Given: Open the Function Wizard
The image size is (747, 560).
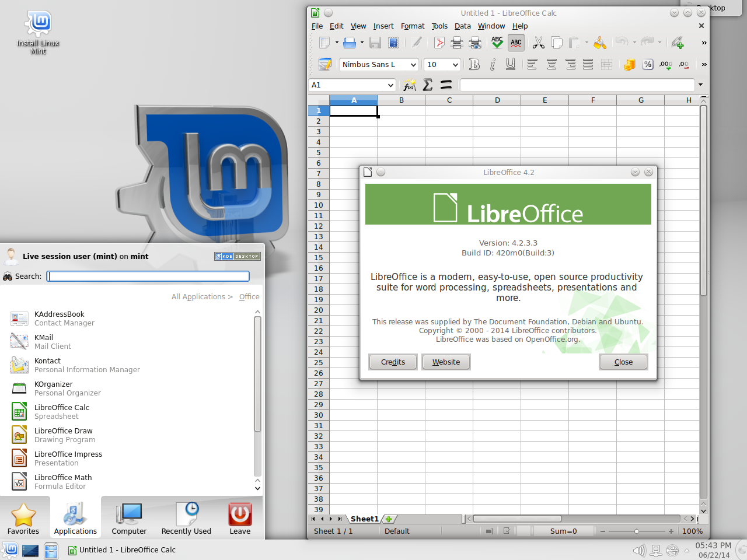Looking at the screenshot, I should [x=410, y=85].
